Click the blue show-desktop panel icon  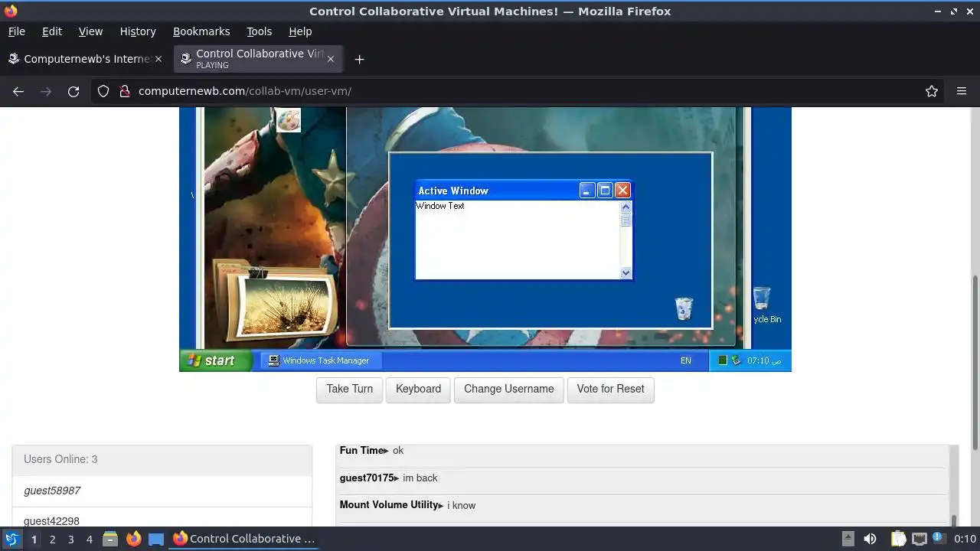click(x=156, y=539)
